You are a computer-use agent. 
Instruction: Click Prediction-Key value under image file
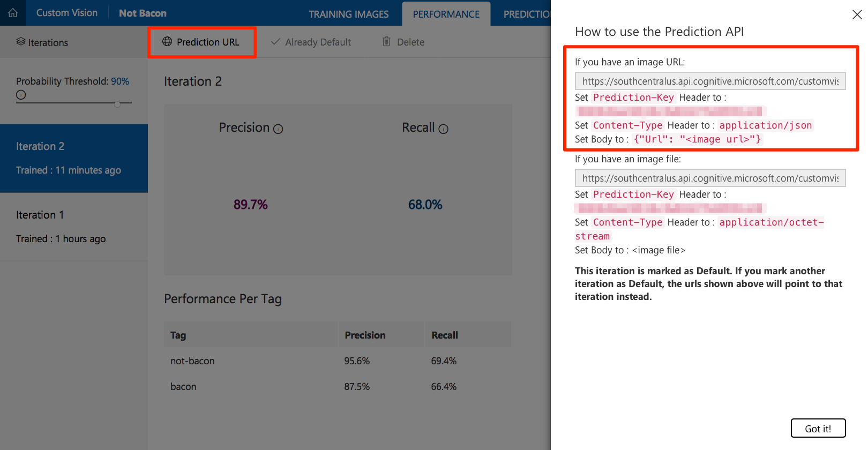click(670, 208)
